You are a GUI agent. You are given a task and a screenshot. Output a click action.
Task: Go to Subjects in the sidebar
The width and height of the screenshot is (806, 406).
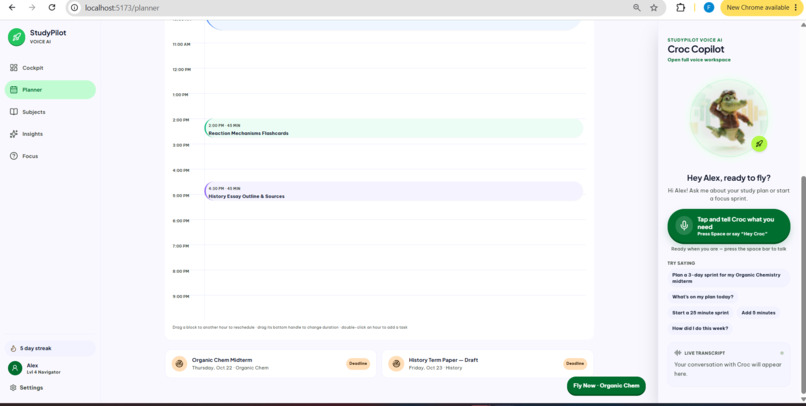point(50,112)
